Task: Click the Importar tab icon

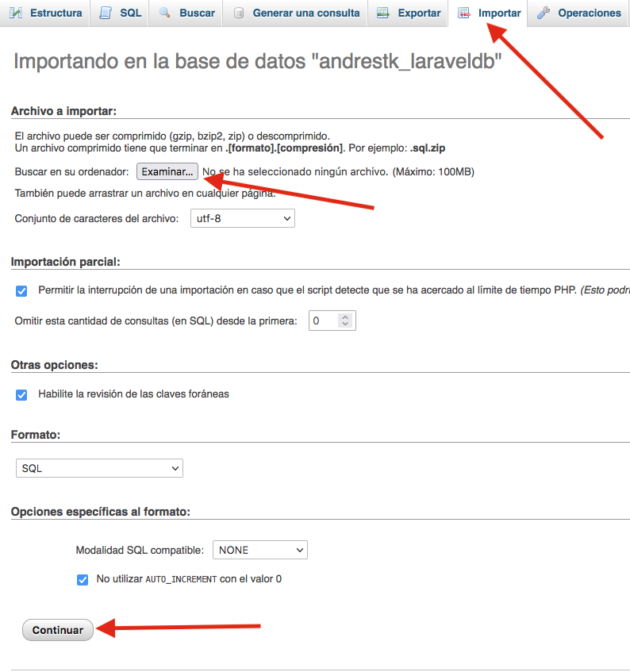Action: 463,13
